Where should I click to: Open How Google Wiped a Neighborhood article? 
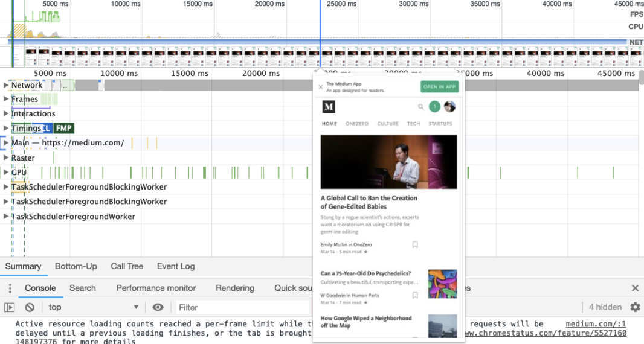coord(366,322)
